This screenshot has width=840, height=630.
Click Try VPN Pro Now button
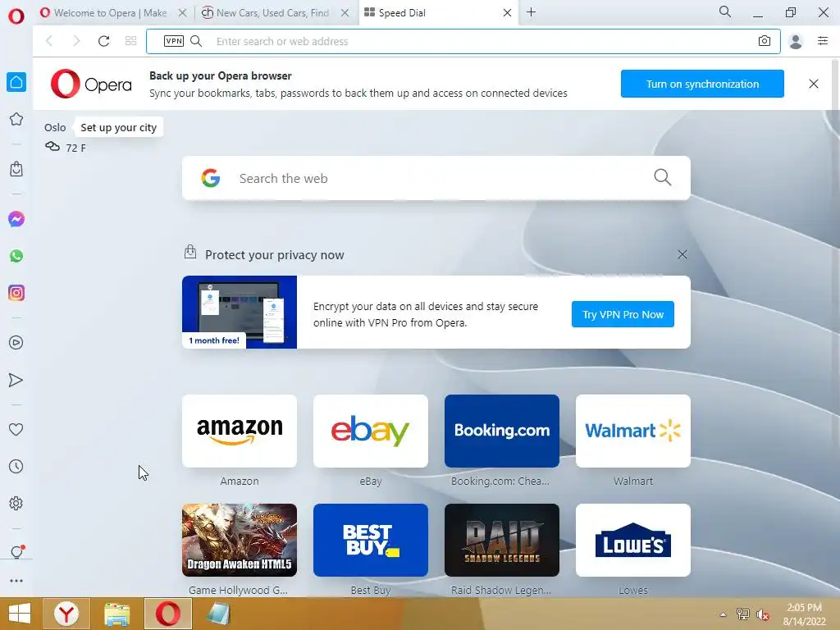(623, 314)
